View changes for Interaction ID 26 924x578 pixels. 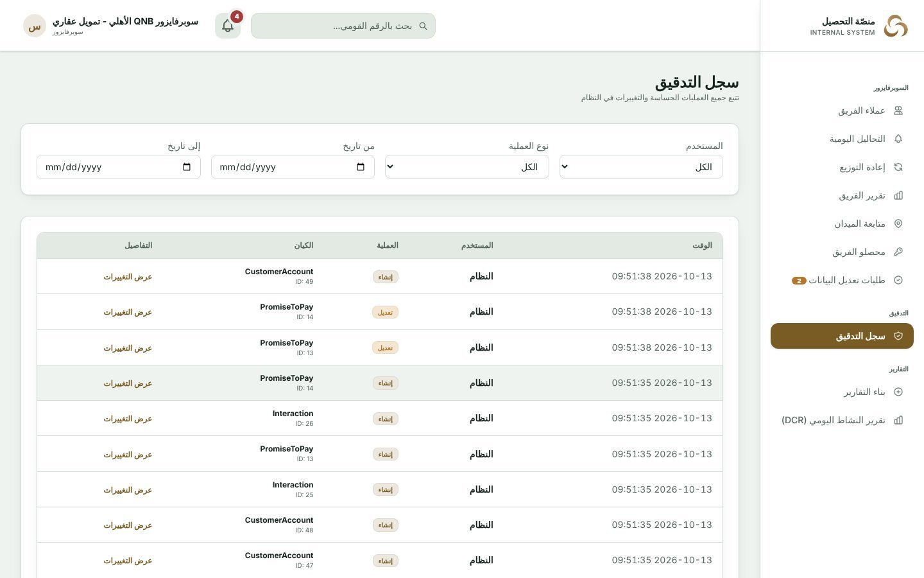128,419
